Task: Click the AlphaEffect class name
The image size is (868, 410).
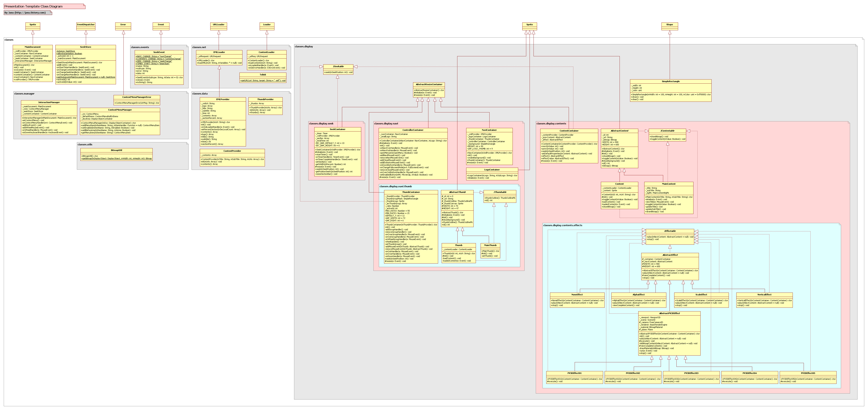Action: [638, 295]
